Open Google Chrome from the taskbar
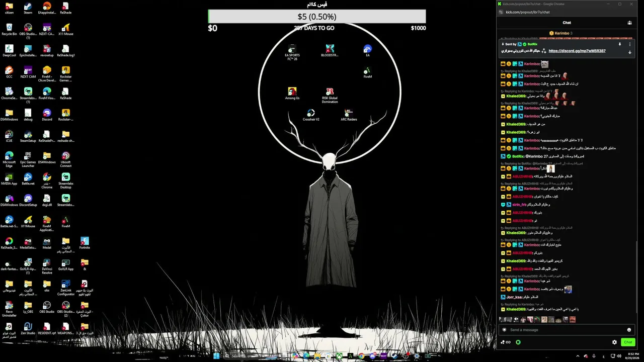 [361, 356]
